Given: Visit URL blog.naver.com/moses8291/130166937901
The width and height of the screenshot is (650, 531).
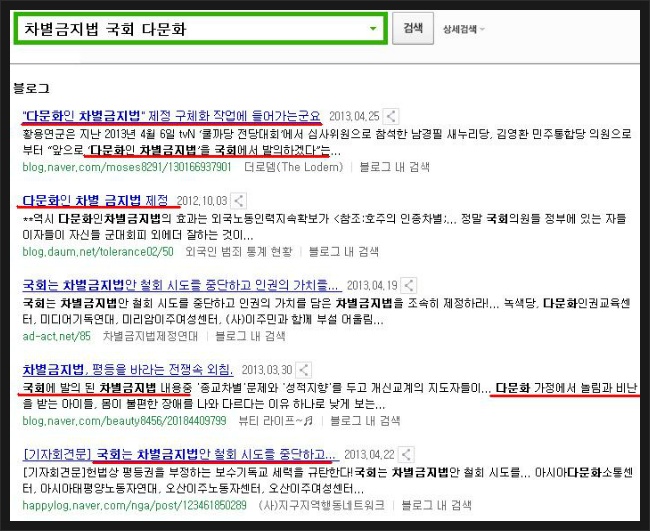Looking at the screenshot, I should click(x=127, y=167).
